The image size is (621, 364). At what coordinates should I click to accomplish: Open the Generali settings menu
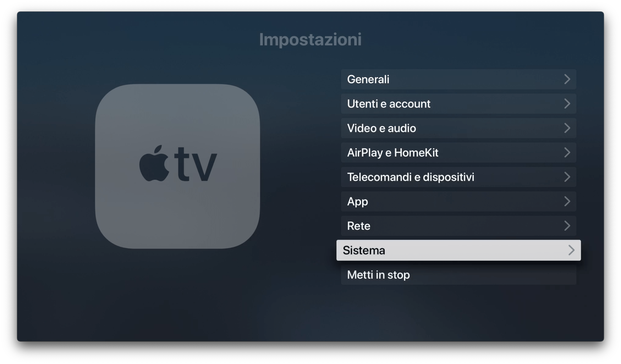tap(459, 79)
